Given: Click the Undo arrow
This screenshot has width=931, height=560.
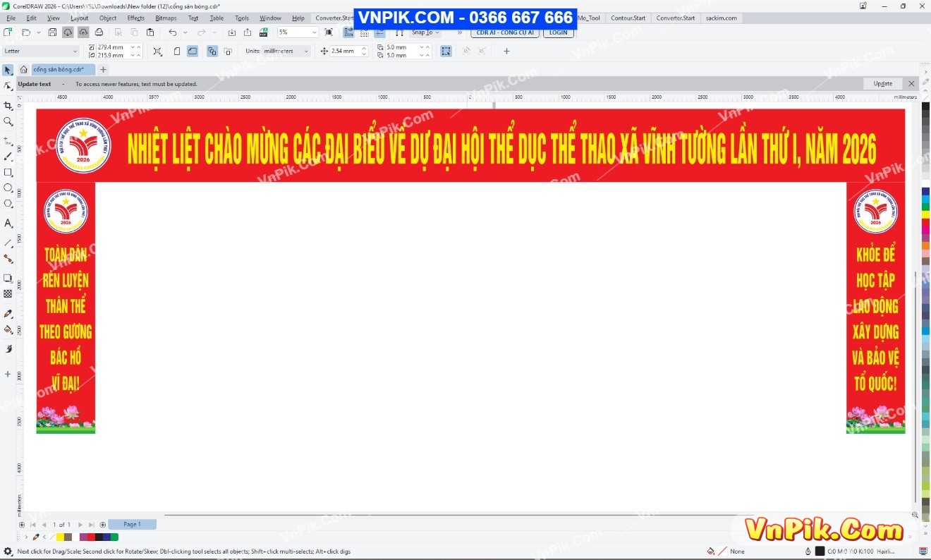Looking at the screenshot, I should 172,32.
